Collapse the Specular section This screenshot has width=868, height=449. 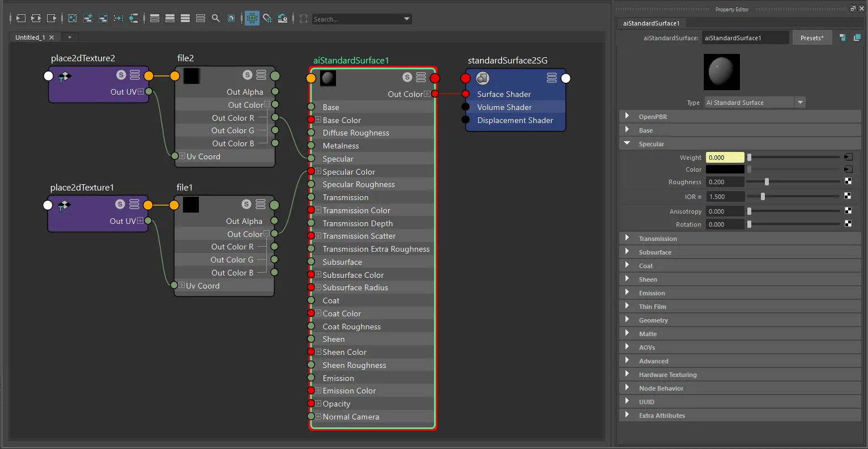pyautogui.click(x=627, y=143)
